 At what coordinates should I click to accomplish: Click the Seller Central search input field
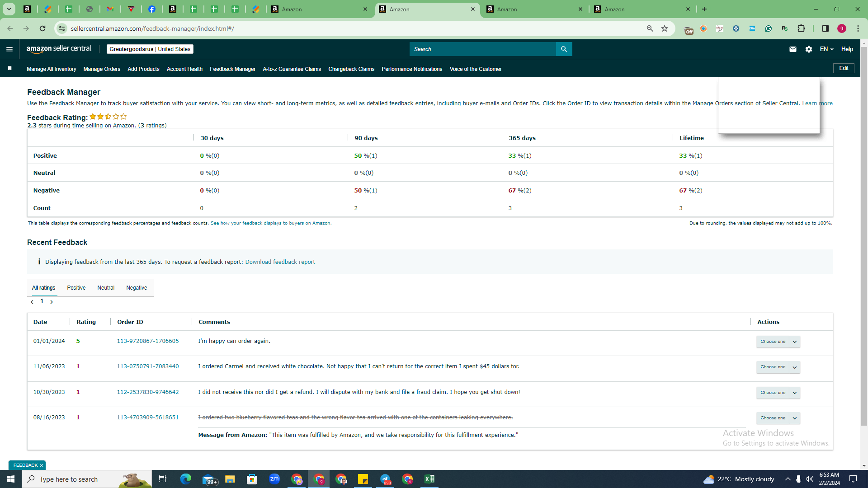(482, 49)
